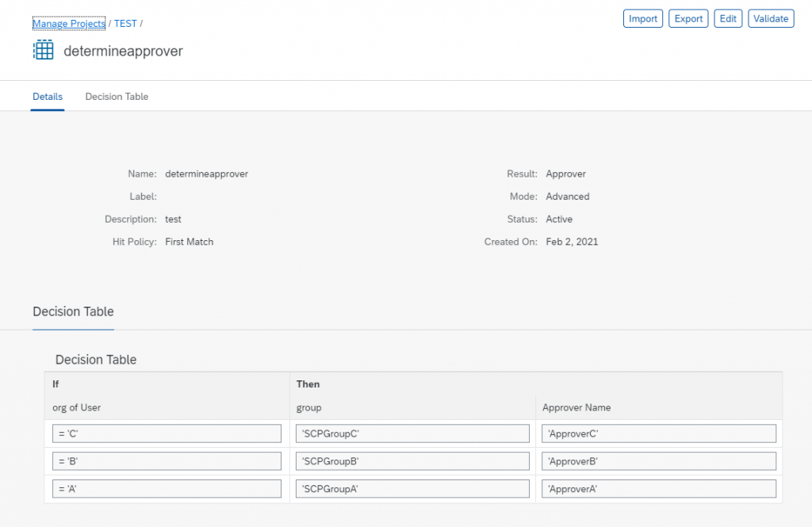Click the Then column group header
812x527 pixels.
[308, 384]
